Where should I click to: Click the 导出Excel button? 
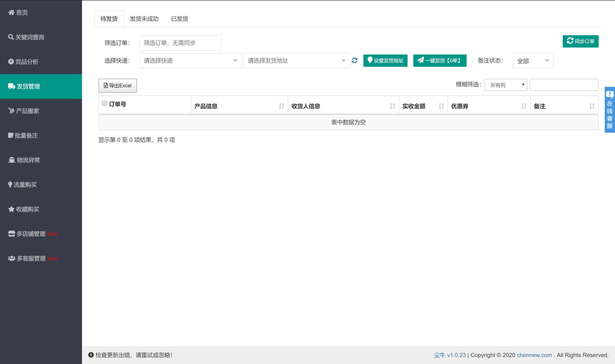(117, 85)
